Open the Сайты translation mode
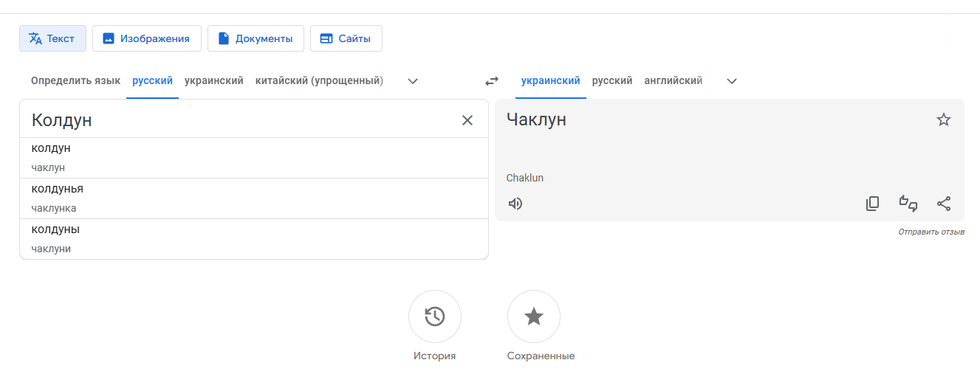The height and width of the screenshot is (374, 980). [346, 38]
